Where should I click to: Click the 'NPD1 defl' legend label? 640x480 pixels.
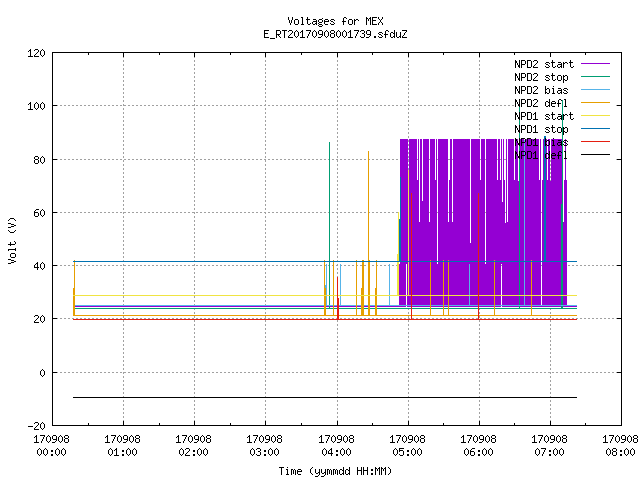point(541,156)
